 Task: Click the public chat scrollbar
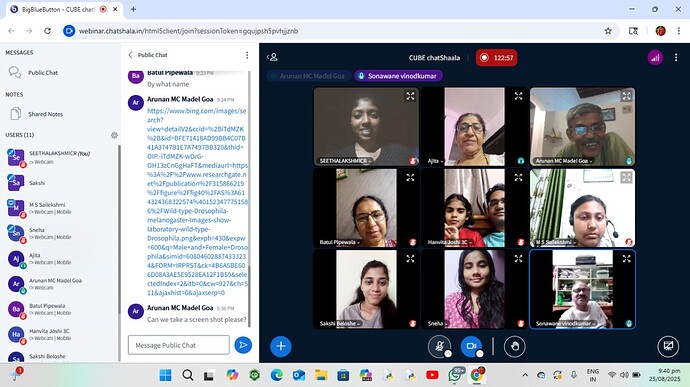250,198
